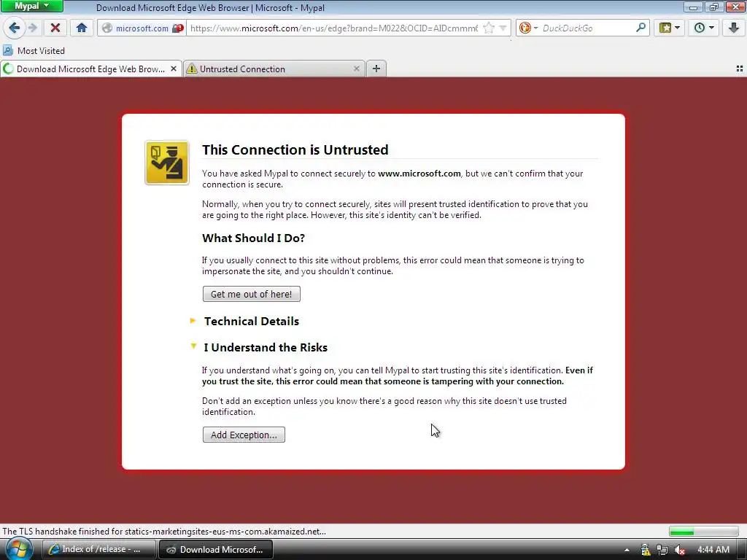Open URL history dropdown arrow
Image resolution: width=747 pixels, height=560 pixels.
tap(503, 28)
